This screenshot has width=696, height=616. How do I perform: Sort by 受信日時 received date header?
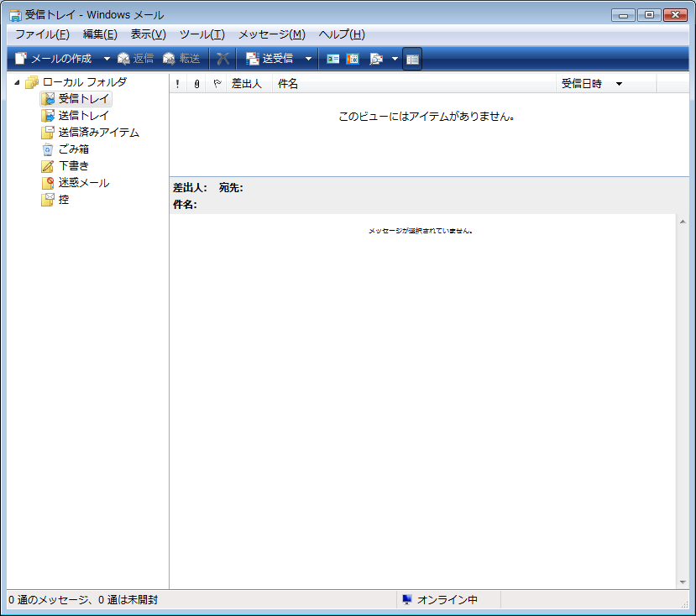pyautogui.click(x=606, y=83)
